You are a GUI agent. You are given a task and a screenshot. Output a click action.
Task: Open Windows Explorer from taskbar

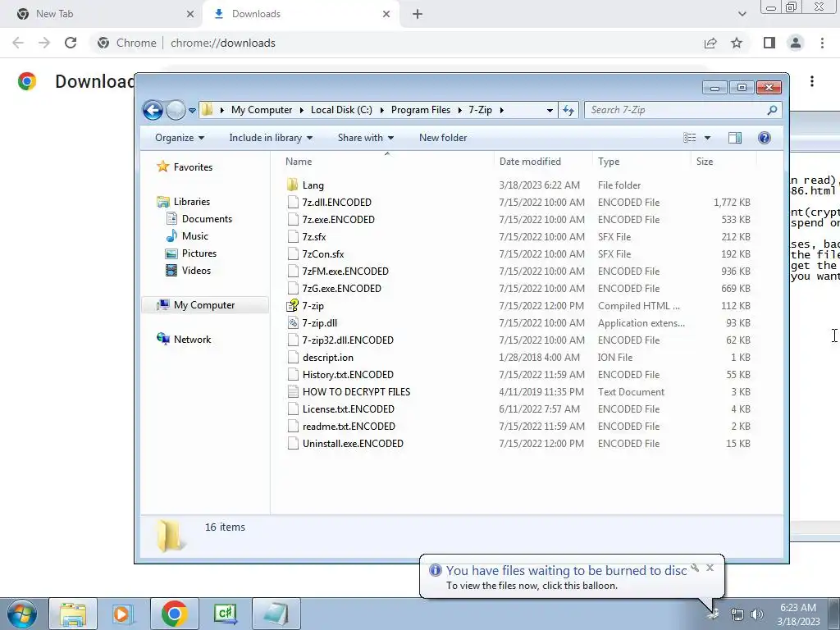[73, 614]
